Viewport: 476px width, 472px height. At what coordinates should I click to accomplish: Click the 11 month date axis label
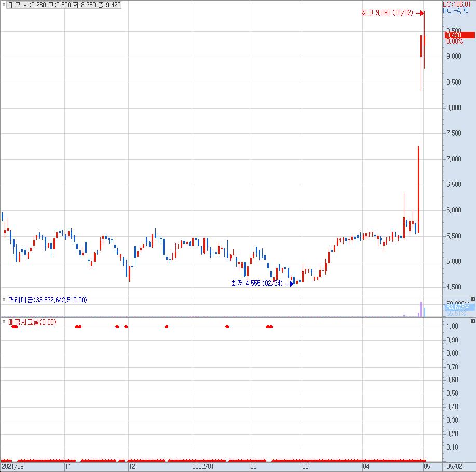69,466
